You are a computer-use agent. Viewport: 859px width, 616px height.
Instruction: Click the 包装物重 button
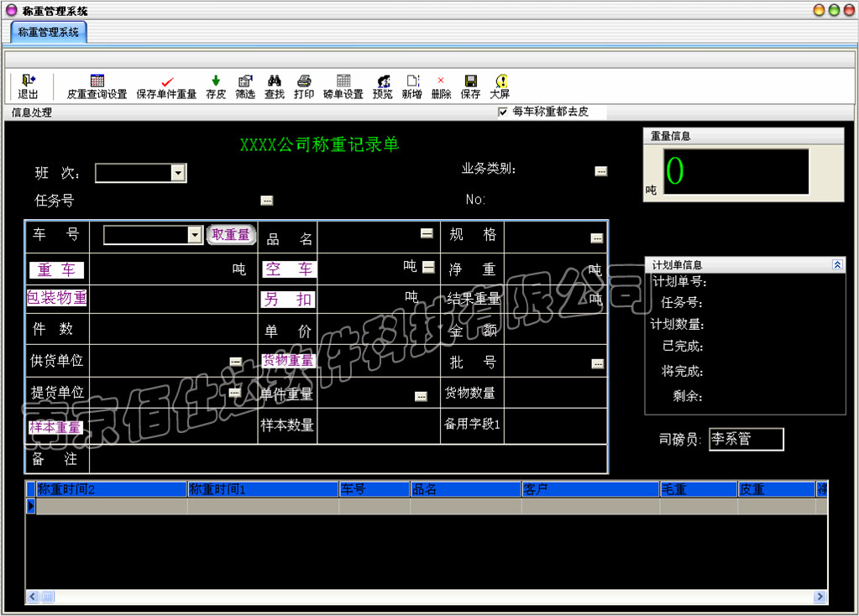coord(56,297)
